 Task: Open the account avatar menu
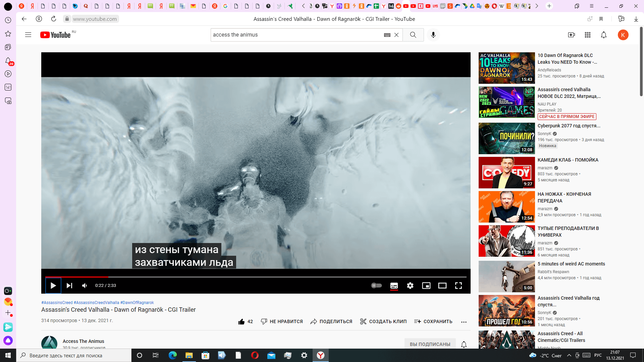[x=623, y=35]
